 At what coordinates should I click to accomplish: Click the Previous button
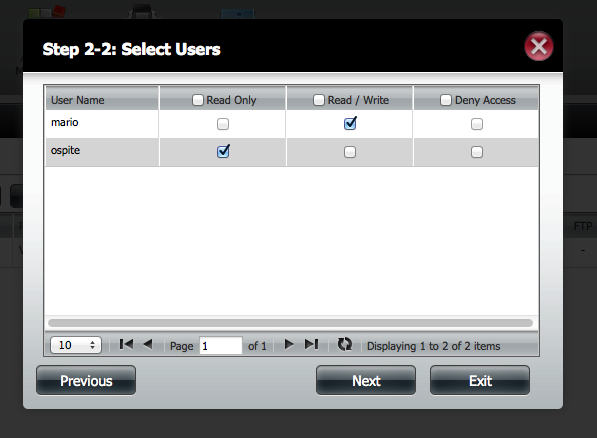[86, 380]
